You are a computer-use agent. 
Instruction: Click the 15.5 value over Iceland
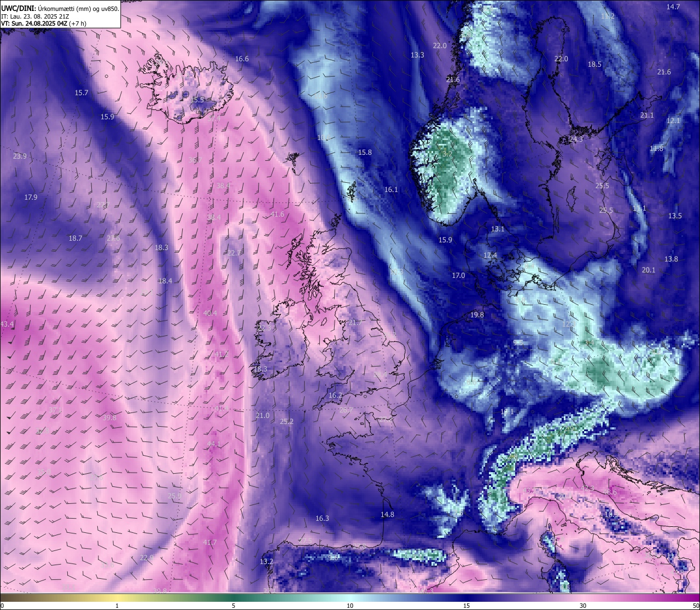pos(197,100)
